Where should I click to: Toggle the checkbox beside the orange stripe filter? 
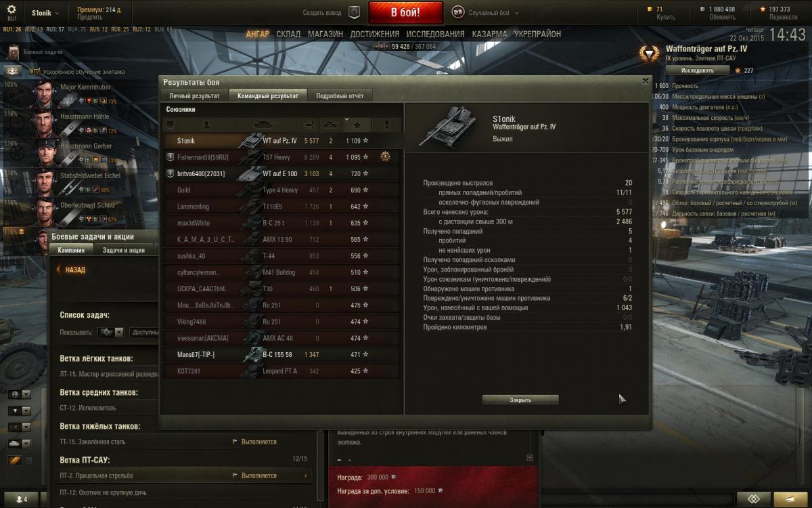coord(28,461)
